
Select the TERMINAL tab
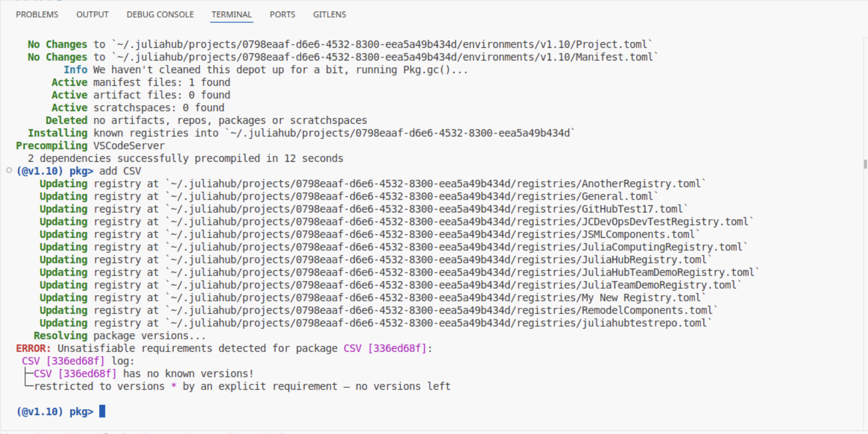pos(231,14)
